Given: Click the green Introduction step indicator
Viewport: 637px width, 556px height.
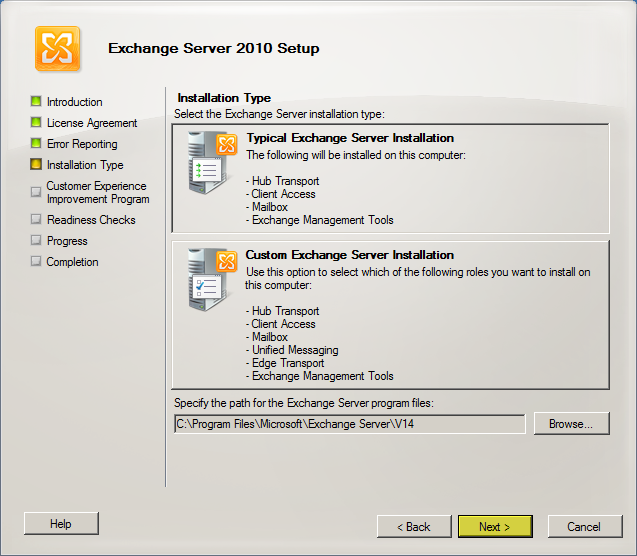Looking at the screenshot, I should (x=36, y=101).
